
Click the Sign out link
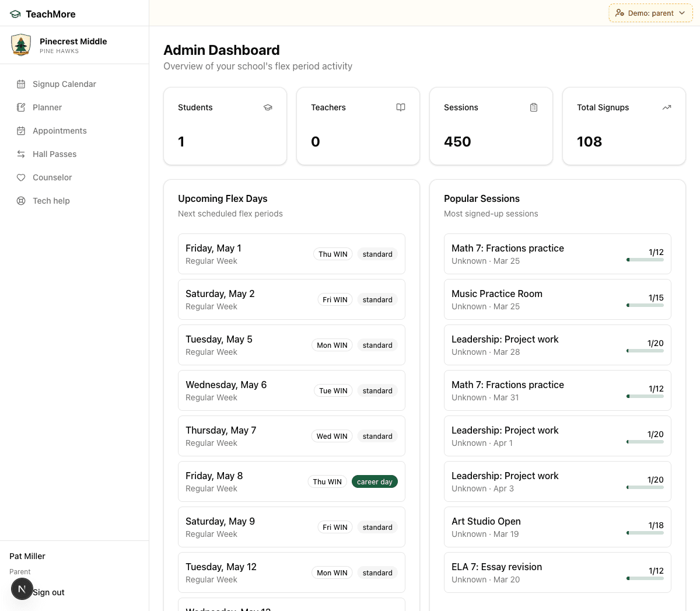(x=48, y=592)
